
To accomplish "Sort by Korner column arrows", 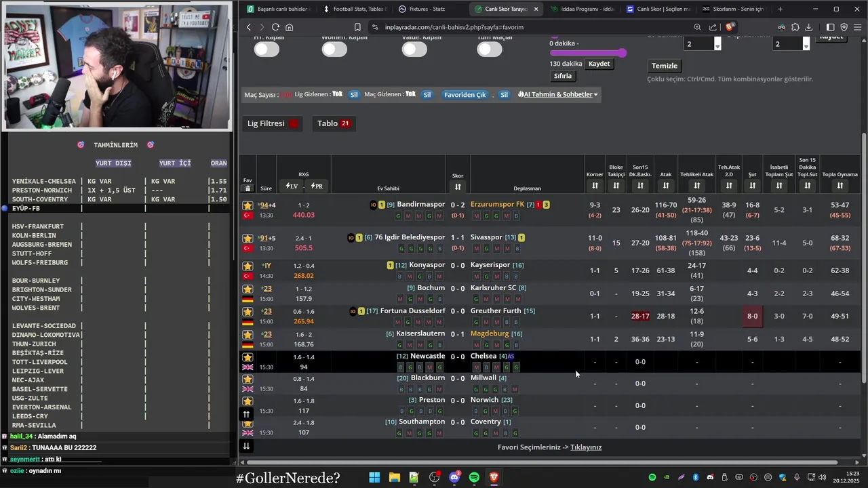I will [x=595, y=186].
